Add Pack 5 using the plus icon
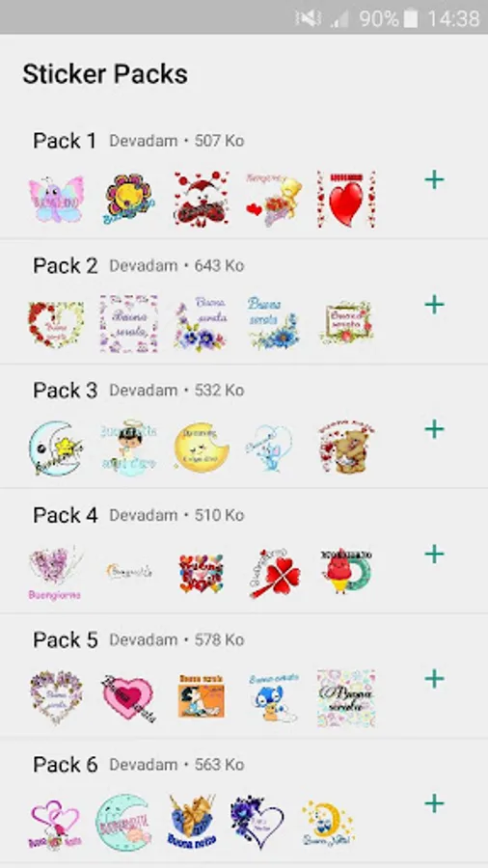The width and height of the screenshot is (488, 868). [x=434, y=679]
